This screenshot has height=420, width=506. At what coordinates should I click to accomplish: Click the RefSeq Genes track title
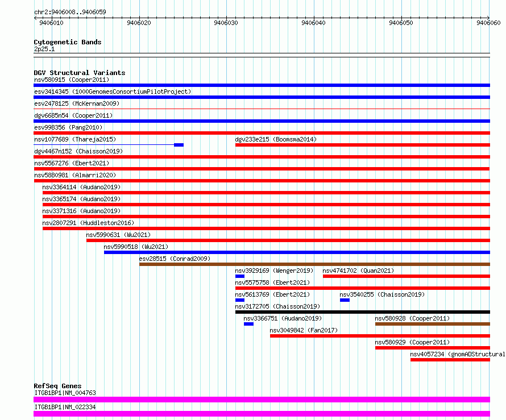coord(58,386)
